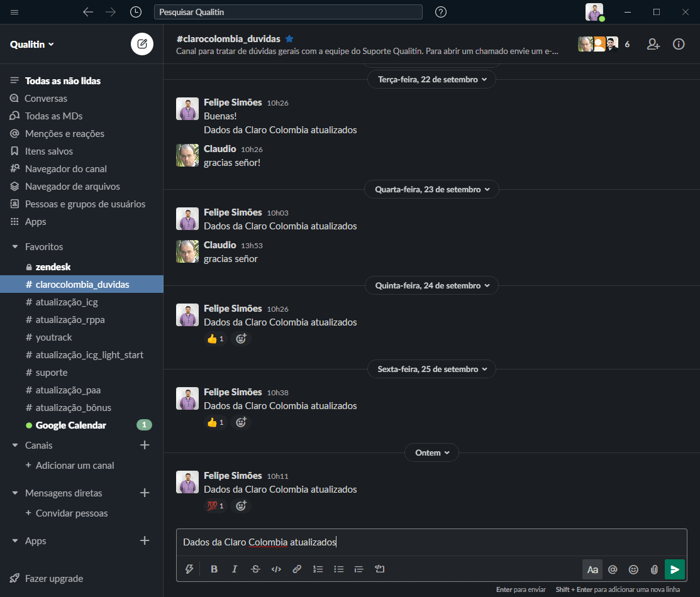Collapse the Mensagens diretas section
Image resolution: width=700 pixels, height=597 pixels.
tap(15, 493)
